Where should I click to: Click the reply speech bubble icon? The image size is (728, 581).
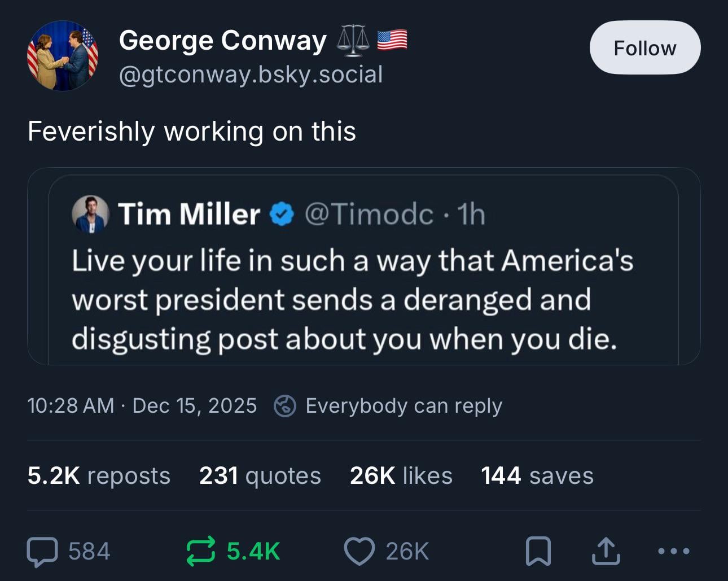[x=42, y=552]
